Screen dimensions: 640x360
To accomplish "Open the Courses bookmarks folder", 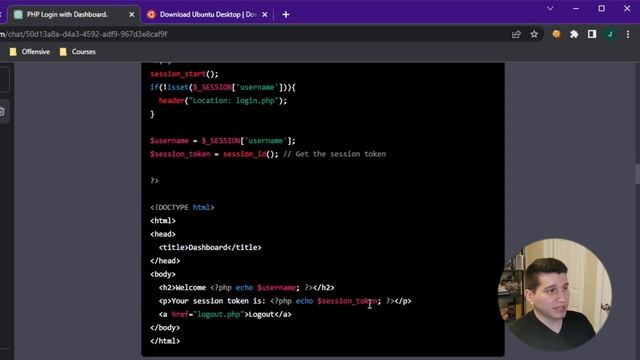I will (x=78, y=52).
